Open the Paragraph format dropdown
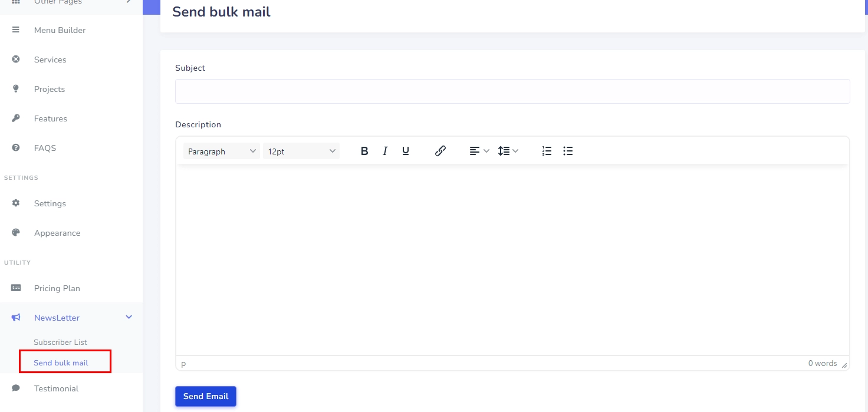This screenshot has height=412, width=868. point(221,151)
